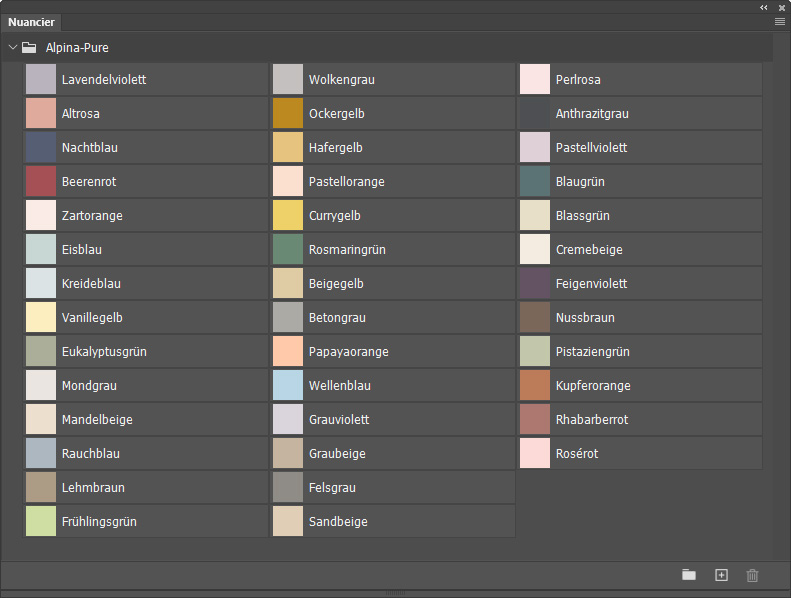Delete the swatch with trash icon
The width and height of the screenshot is (791, 598).
click(x=752, y=575)
